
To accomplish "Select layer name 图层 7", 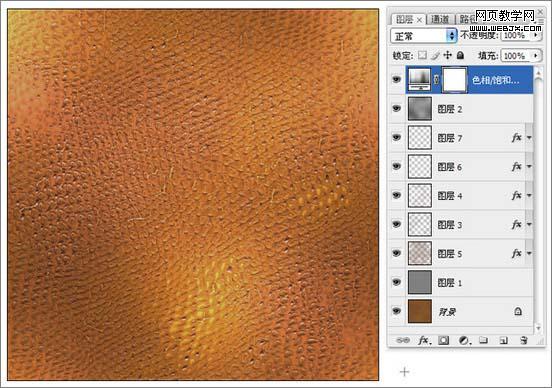I will 450,138.
